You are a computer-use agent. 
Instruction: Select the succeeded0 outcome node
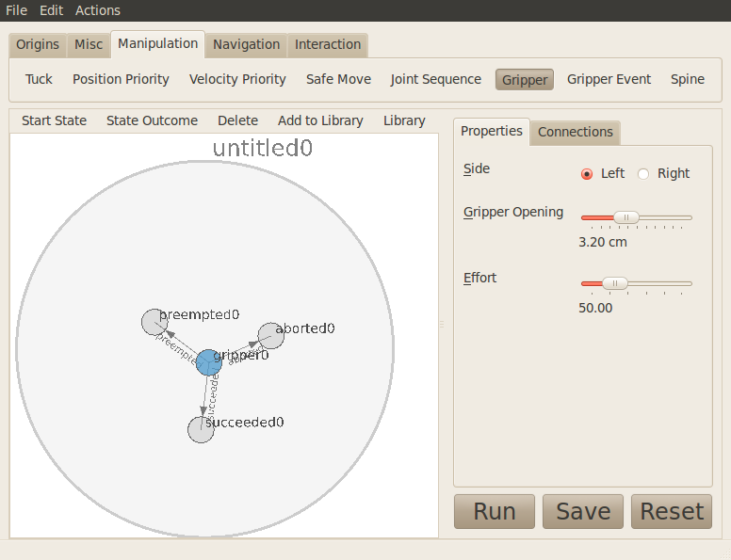[201, 429]
